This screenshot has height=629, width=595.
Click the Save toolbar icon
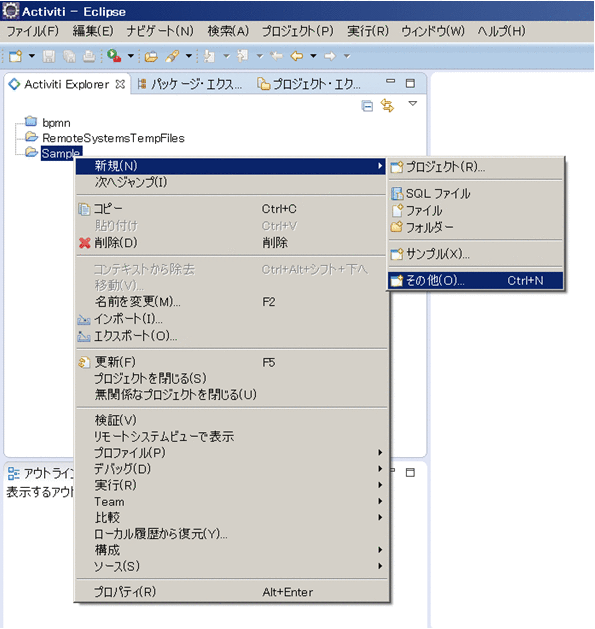[x=49, y=56]
